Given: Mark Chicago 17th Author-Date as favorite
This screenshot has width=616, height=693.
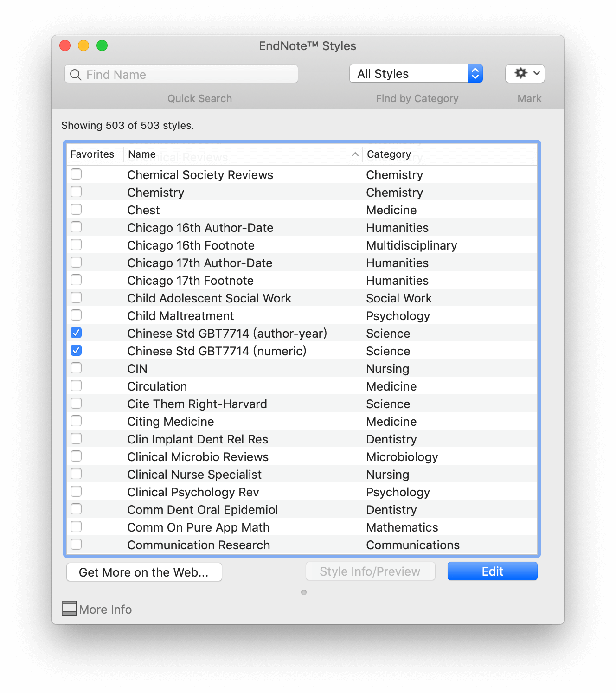Looking at the screenshot, I should 76,262.
